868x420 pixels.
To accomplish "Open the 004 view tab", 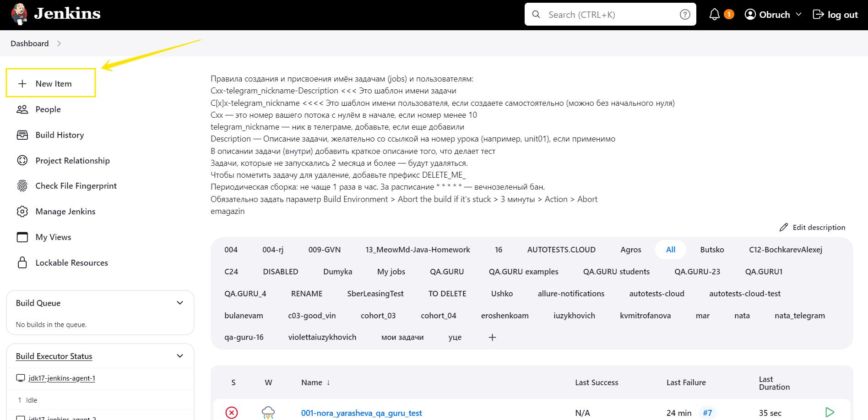I will coord(231,250).
